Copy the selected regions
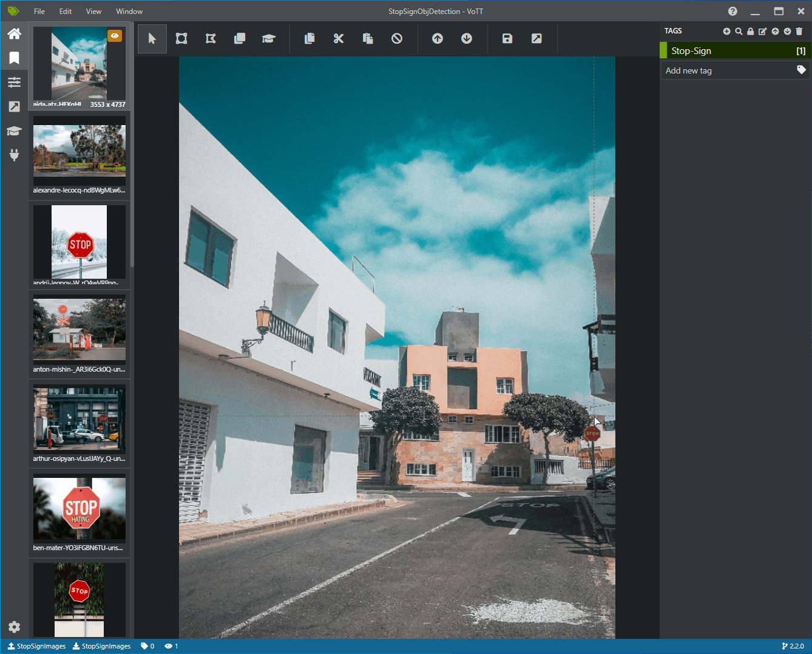Viewport: 812px width, 654px height. pyautogui.click(x=310, y=38)
